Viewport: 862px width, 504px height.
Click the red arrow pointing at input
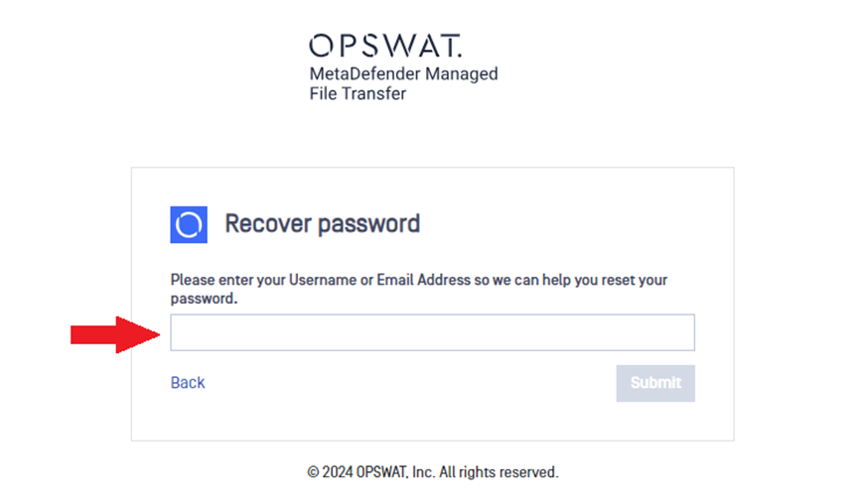[115, 334]
